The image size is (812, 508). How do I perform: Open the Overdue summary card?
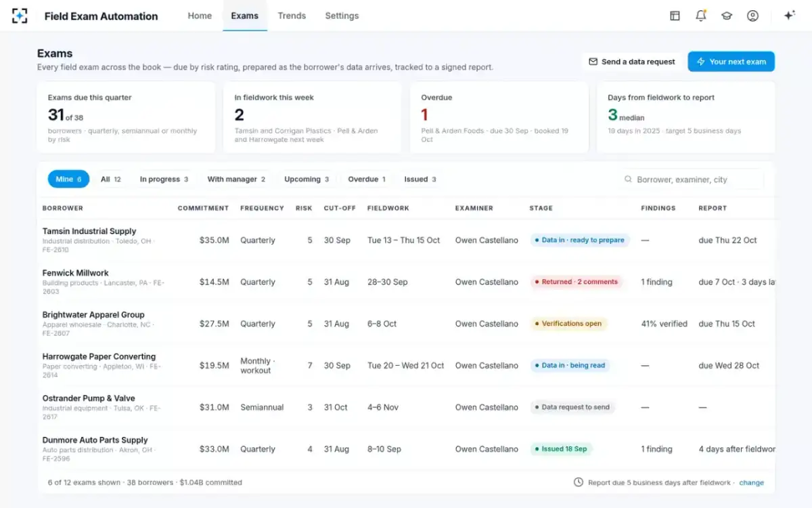click(499, 117)
